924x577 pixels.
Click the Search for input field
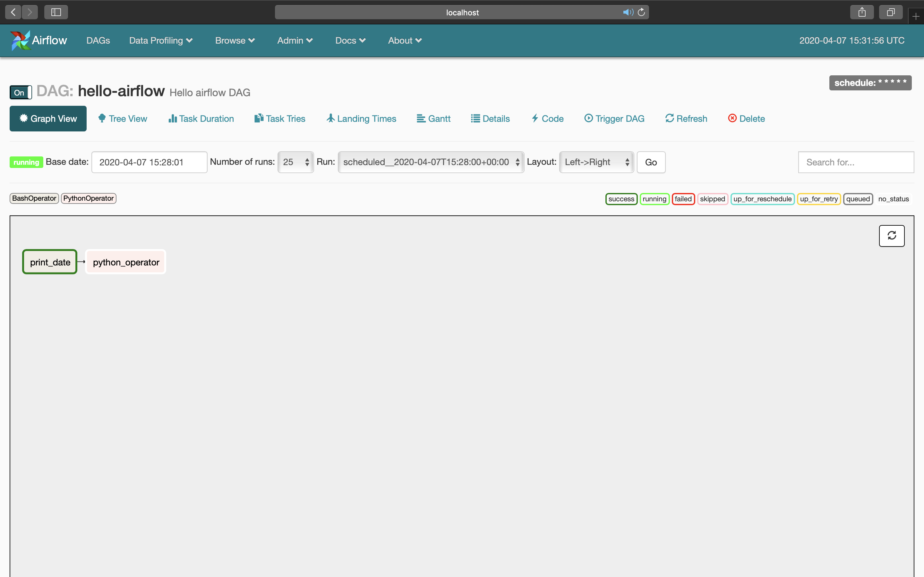point(856,162)
